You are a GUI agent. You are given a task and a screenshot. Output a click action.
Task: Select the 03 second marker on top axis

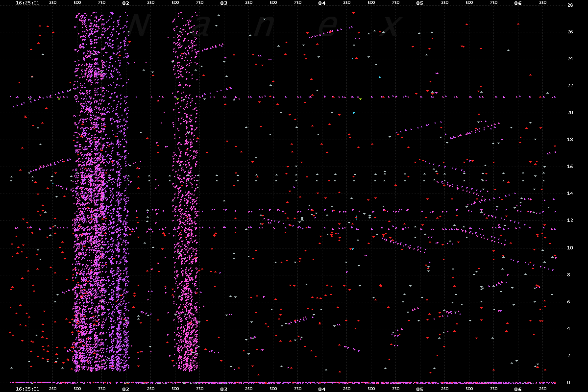point(224,3)
